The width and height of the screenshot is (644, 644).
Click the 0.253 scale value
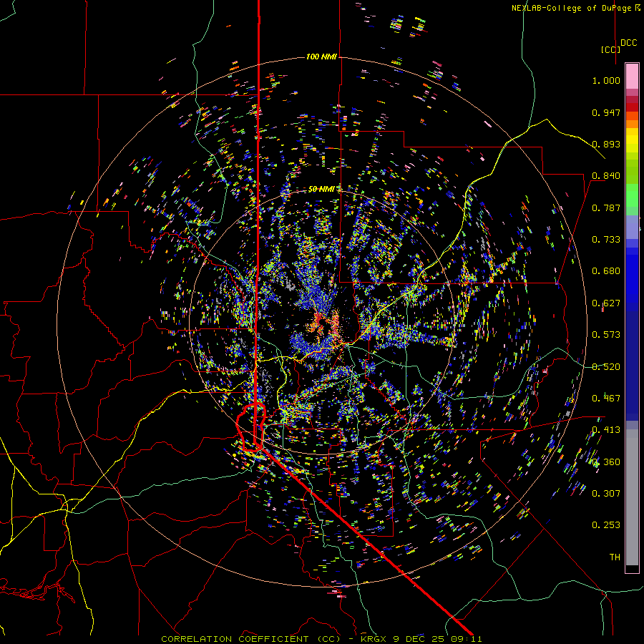606,525
